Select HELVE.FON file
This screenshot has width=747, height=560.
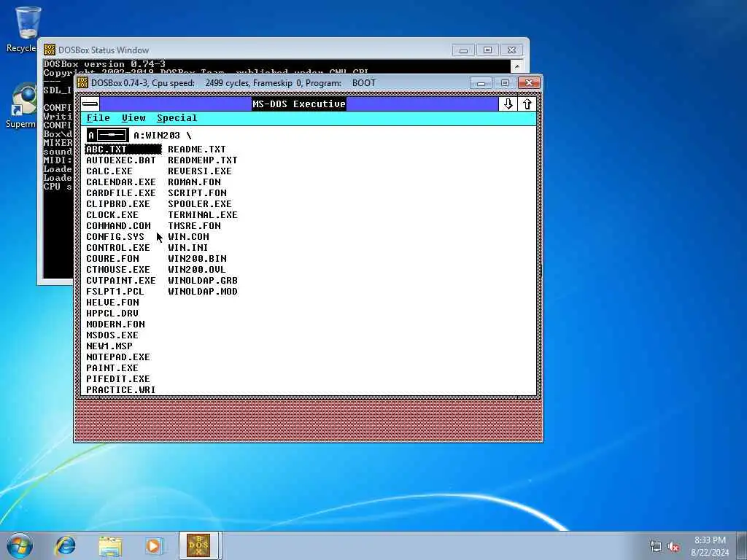[x=112, y=303]
